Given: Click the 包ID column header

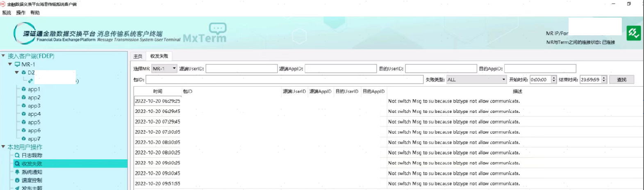Looking at the screenshot, I should click(231, 91).
